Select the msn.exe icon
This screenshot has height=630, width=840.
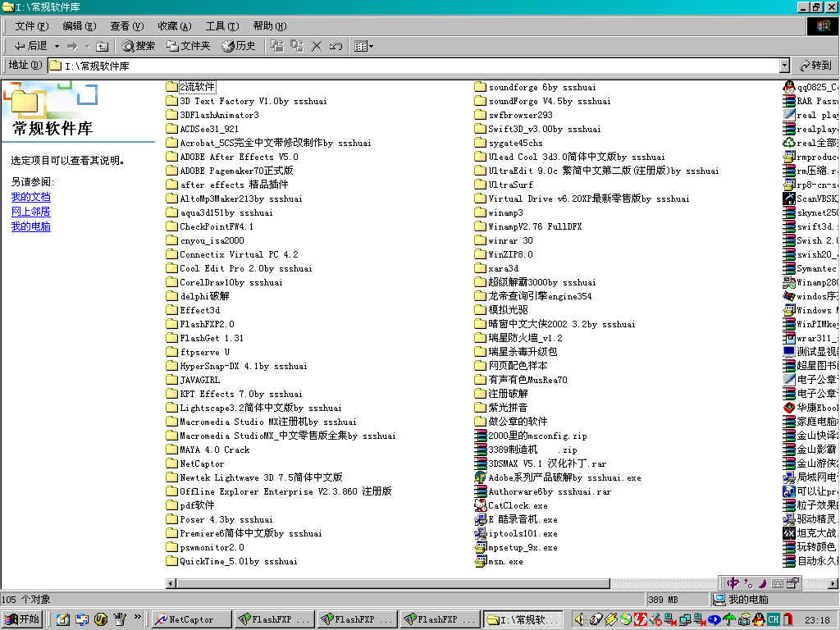[481, 561]
